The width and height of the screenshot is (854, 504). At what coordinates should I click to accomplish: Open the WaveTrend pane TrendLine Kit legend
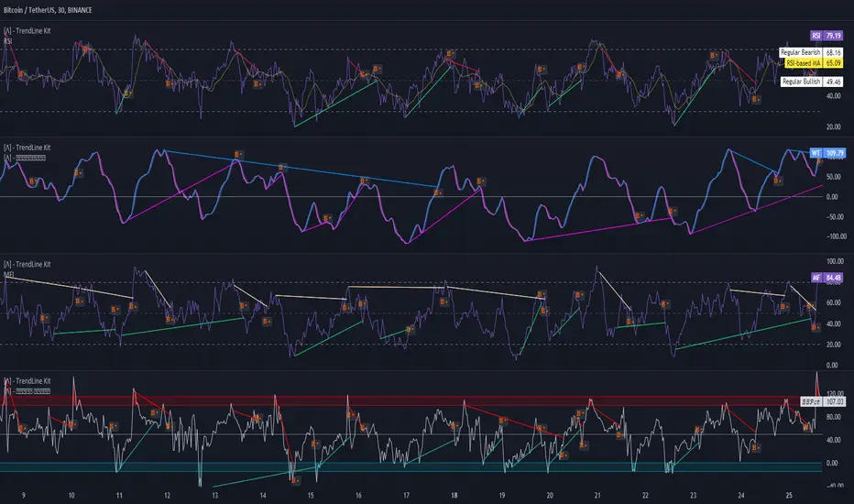pos(27,148)
